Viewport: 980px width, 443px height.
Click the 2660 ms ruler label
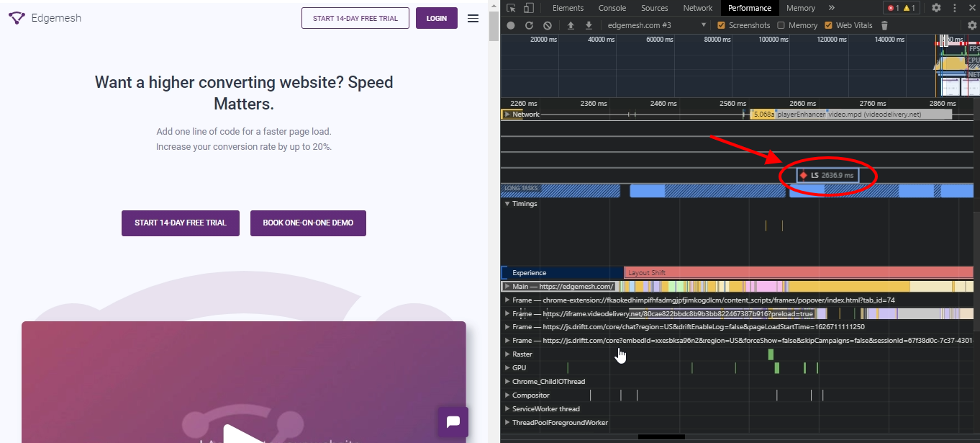pos(802,104)
